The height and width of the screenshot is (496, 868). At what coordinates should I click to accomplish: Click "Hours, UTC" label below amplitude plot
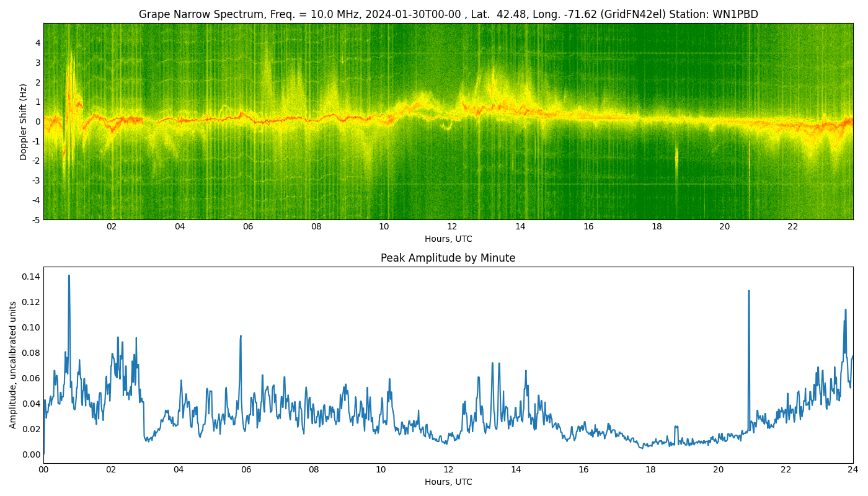(x=448, y=482)
